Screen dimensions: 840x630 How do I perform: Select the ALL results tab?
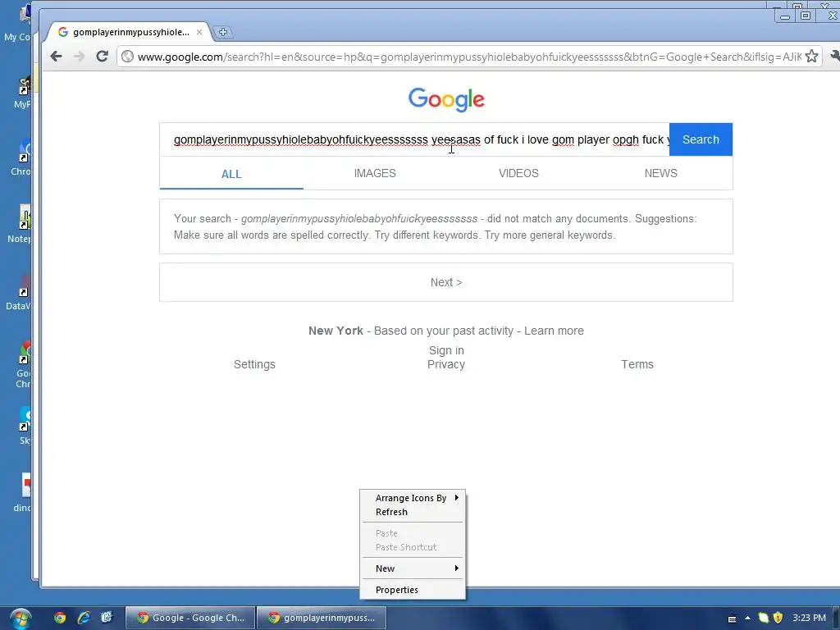(x=231, y=174)
